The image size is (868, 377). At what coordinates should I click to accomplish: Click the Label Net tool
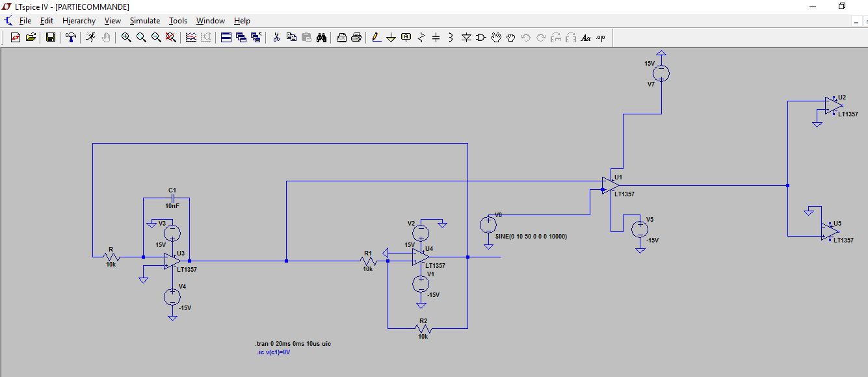pyautogui.click(x=406, y=38)
